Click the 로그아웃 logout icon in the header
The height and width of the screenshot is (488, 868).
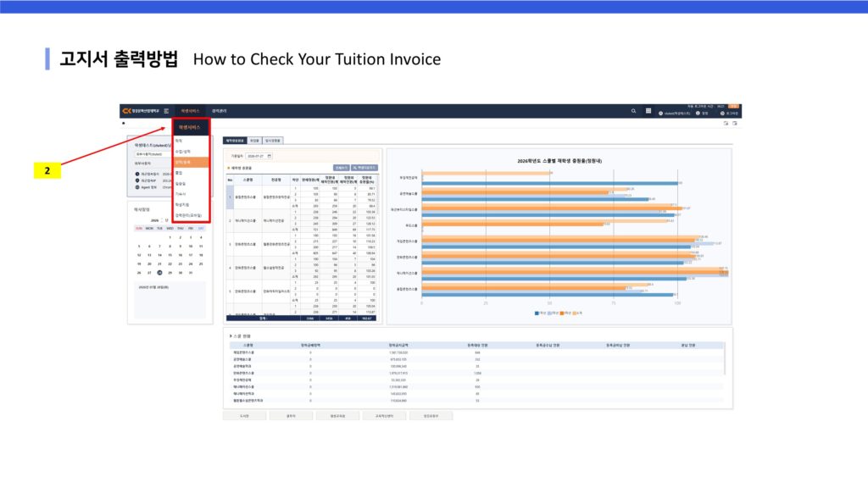[722, 114]
